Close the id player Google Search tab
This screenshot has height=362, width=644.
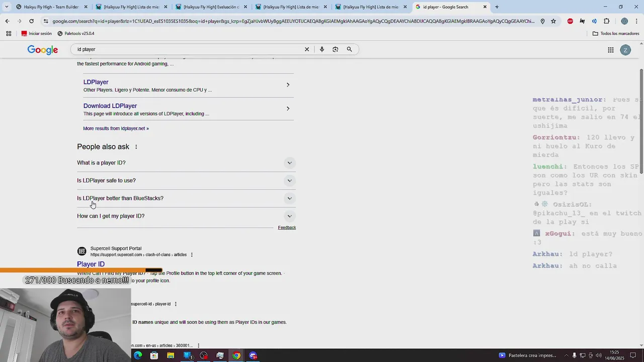(x=485, y=7)
